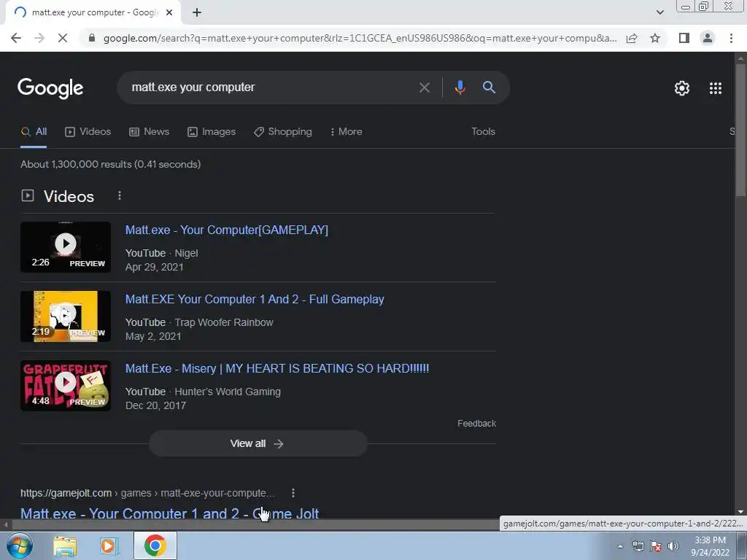Viewport: 747px width, 560px height.
Task: Click the vertical page scrollbar
Action: click(740, 130)
